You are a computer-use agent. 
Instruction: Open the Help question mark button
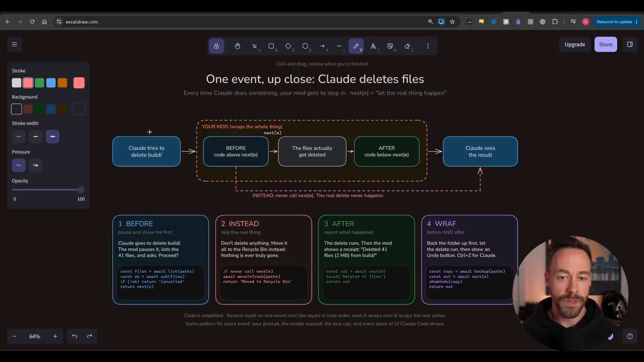pyautogui.click(x=630, y=336)
